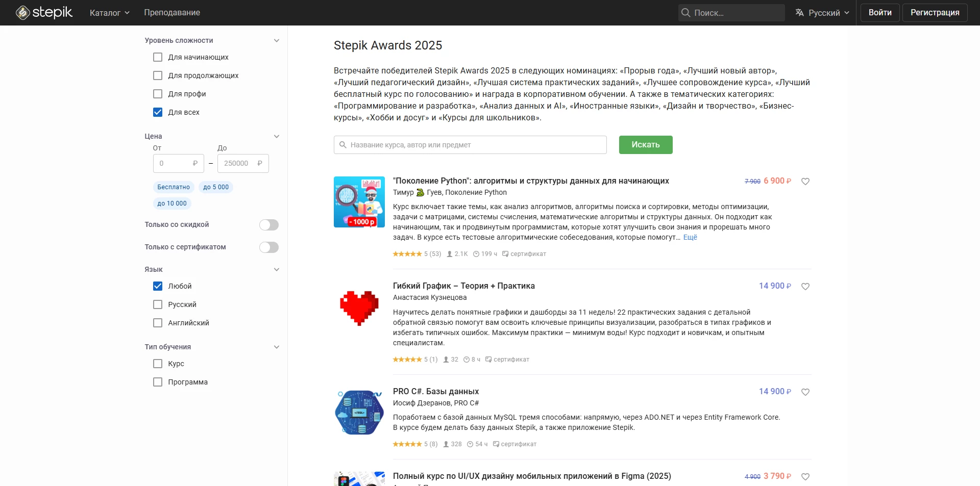
Task: Open the Каталог menu
Action: 109,13
